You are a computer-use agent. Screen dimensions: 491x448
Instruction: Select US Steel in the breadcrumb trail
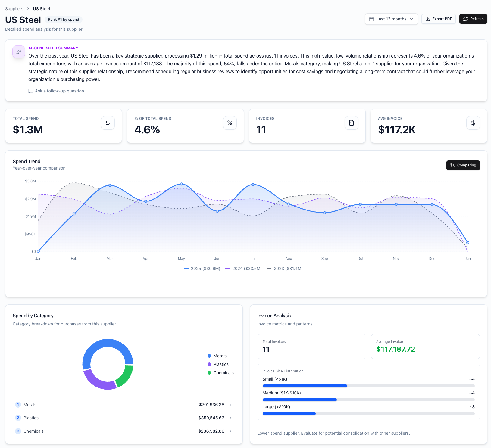(x=41, y=9)
